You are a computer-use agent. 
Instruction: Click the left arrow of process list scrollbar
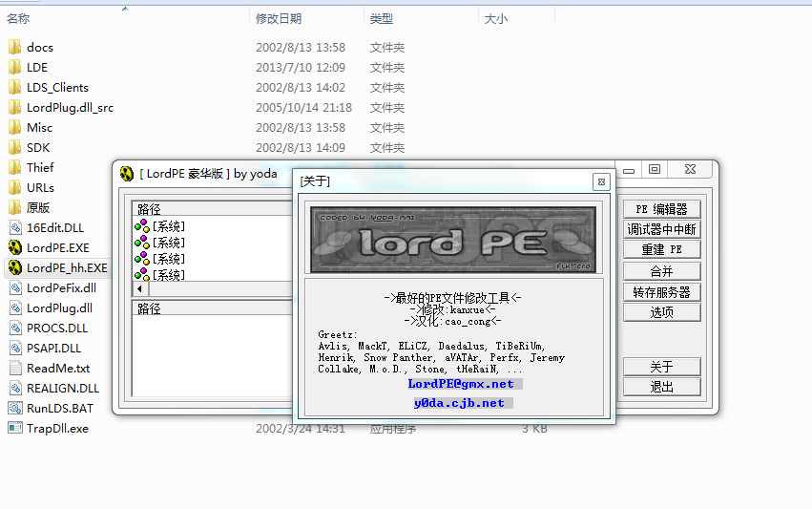click(140, 288)
